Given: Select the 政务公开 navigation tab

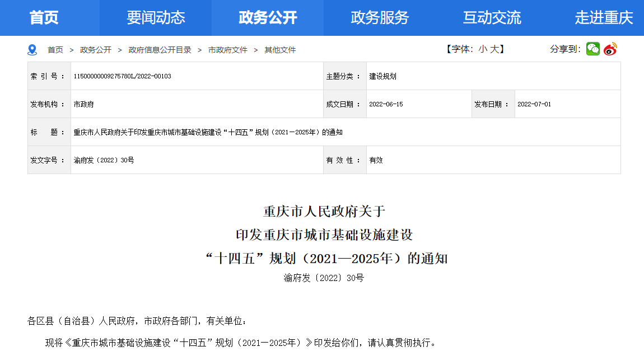Looking at the screenshot, I should coord(268,18).
